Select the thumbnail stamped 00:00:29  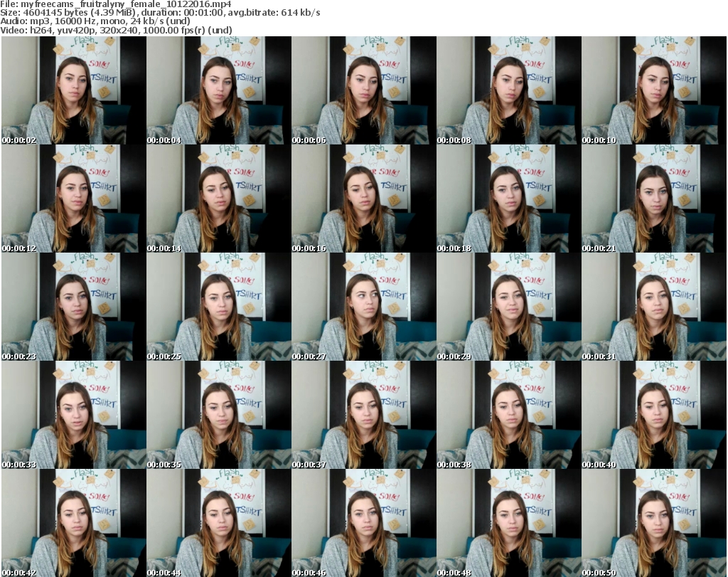pyautogui.click(x=509, y=307)
